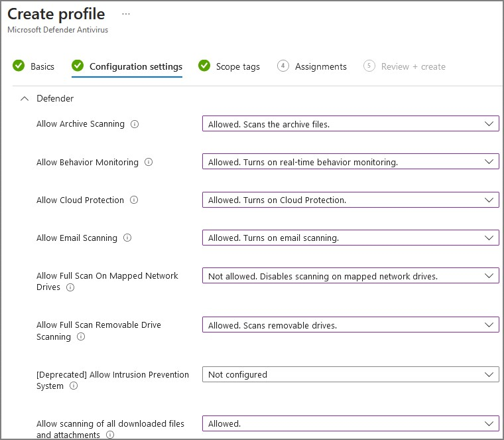Click info icon beside Allow Email Scanning
The width and height of the screenshot is (504, 440).
tap(127, 238)
